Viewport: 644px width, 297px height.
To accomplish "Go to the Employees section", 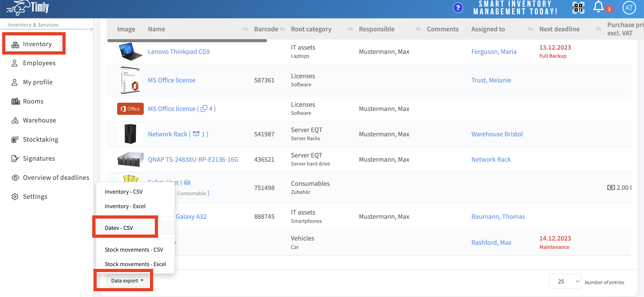I will pos(39,63).
